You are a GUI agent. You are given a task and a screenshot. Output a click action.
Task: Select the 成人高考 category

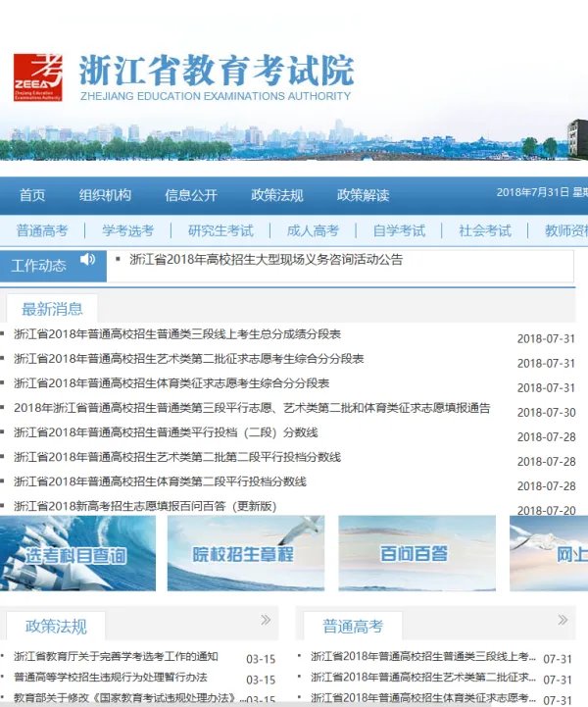pyautogui.click(x=313, y=230)
